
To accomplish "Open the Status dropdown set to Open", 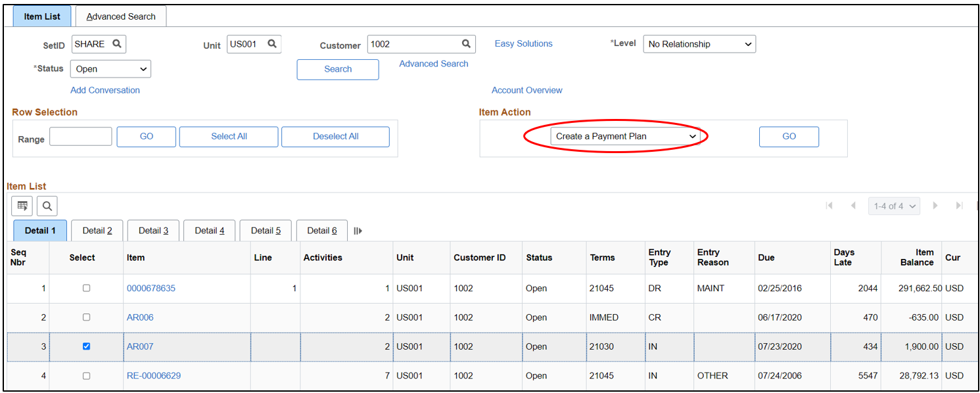I will click(x=110, y=69).
